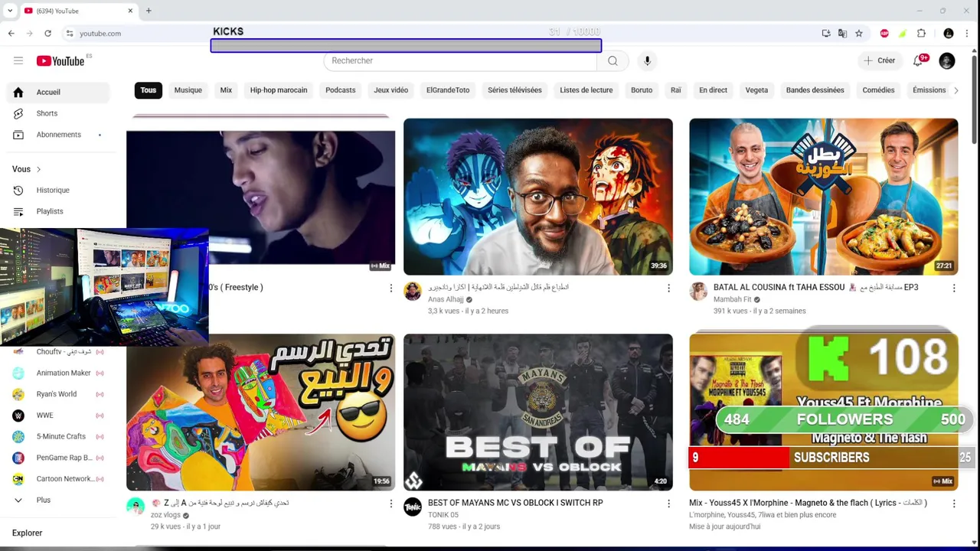Click the install app icon in address bar
The height and width of the screenshot is (551, 980).
pyautogui.click(x=825, y=33)
